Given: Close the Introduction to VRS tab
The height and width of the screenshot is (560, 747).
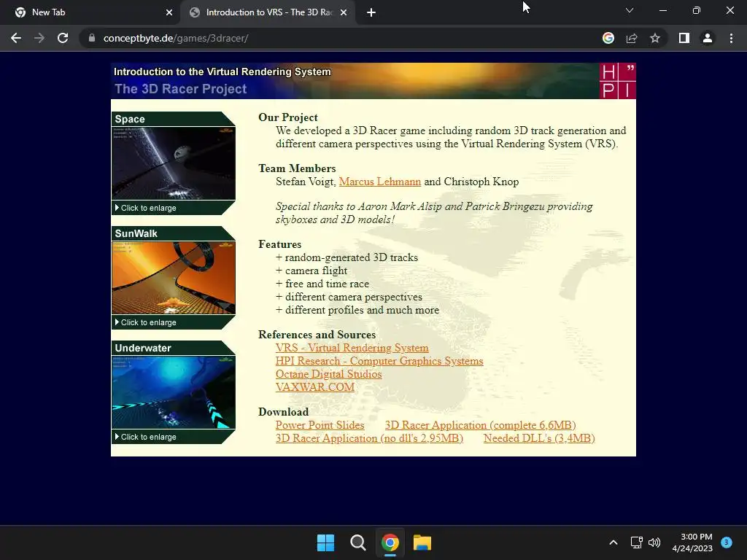Looking at the screenshot, I should (344, 12).
